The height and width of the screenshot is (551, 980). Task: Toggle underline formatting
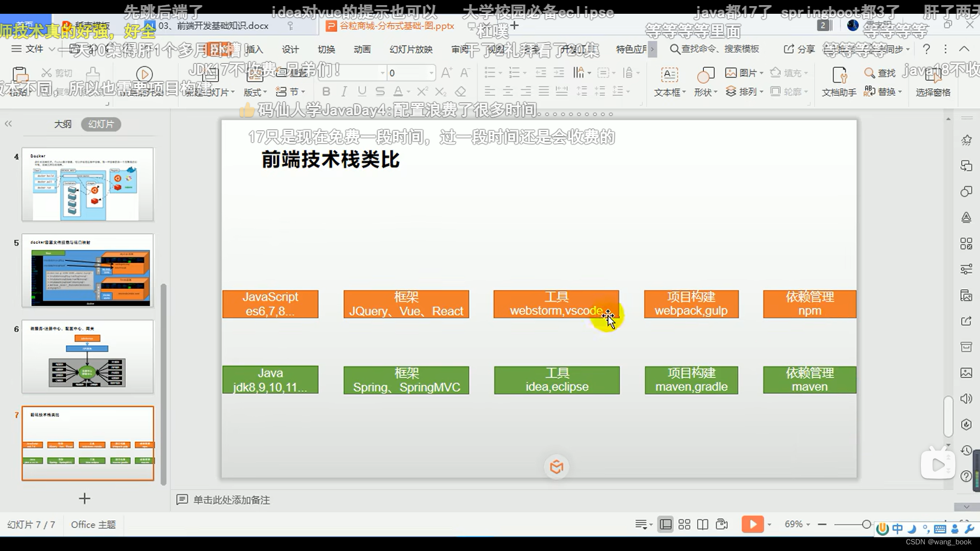pyautogui.click(x=361, y=91)
